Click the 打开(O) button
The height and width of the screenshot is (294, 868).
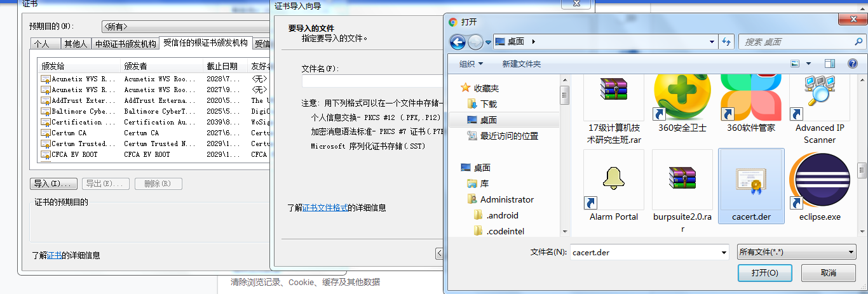(764, 273)
